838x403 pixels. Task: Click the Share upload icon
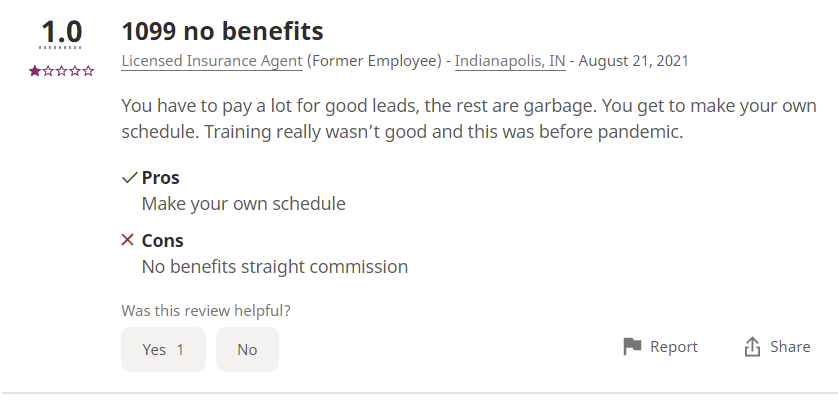pos(752,347)
